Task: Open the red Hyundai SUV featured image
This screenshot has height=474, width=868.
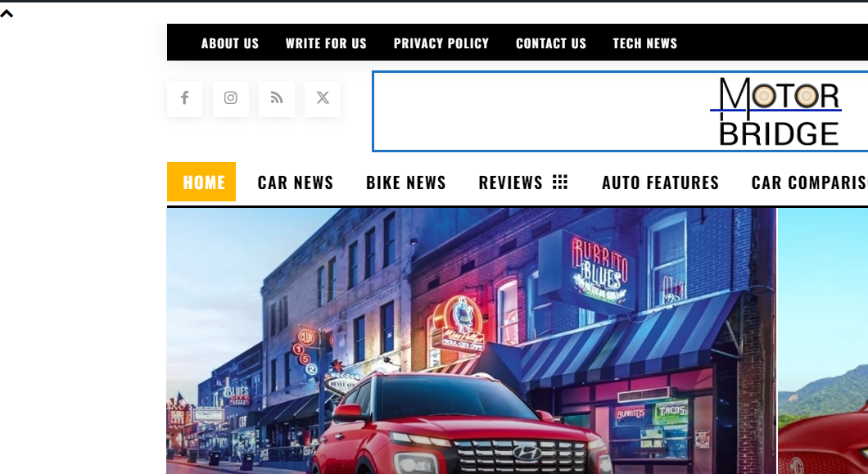Action: click(471, 341)
